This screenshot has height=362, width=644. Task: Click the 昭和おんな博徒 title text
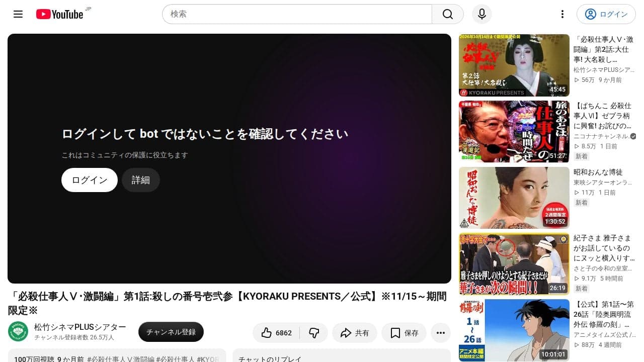click(x=598, y=172)
